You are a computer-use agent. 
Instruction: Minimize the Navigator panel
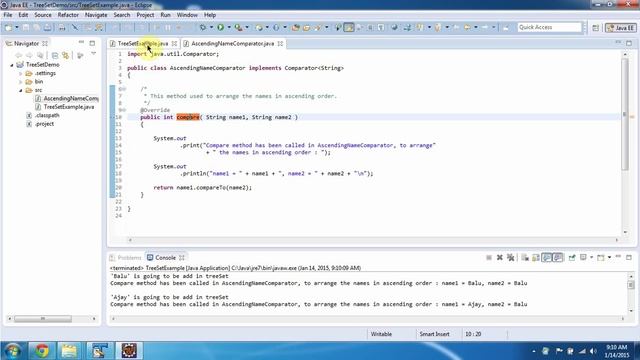coord(81,43)
